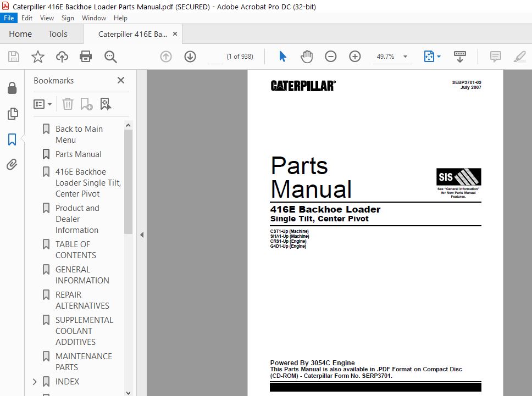Zoom in with the plus button
This screenshot has width=532, height=396.
[x=355, y=57]
